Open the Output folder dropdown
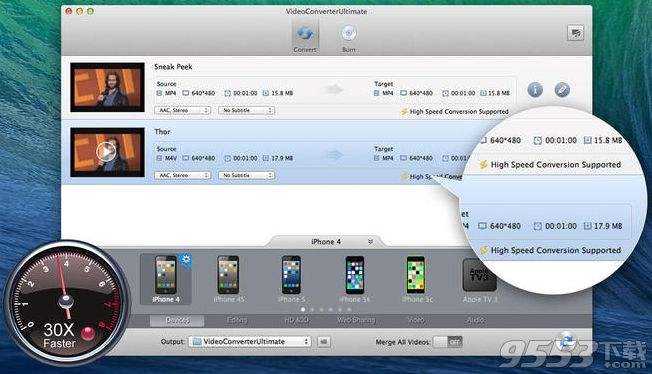This screenshot has height=374, width=652. click(249, 342)
